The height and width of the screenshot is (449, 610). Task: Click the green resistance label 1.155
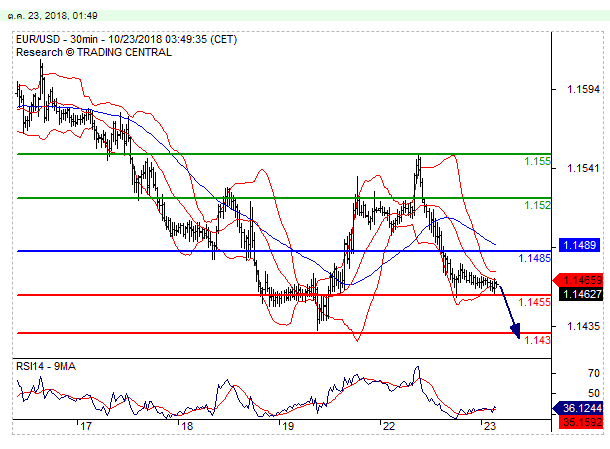[x=537, y=161]
